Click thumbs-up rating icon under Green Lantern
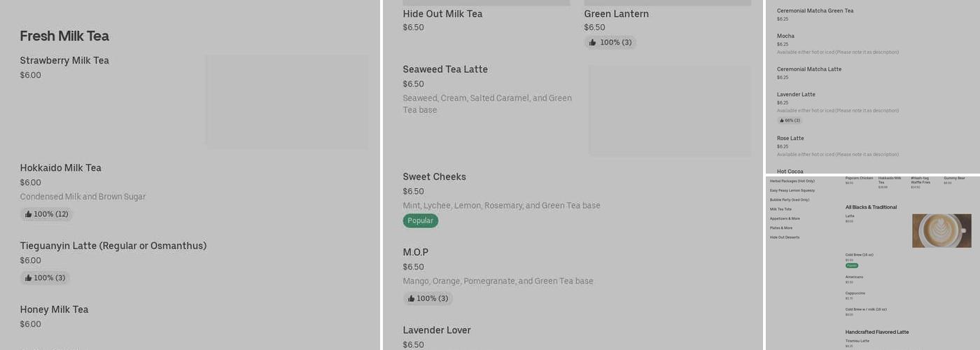Viewport: 980px width, 350px height. (x=592, y=43)
